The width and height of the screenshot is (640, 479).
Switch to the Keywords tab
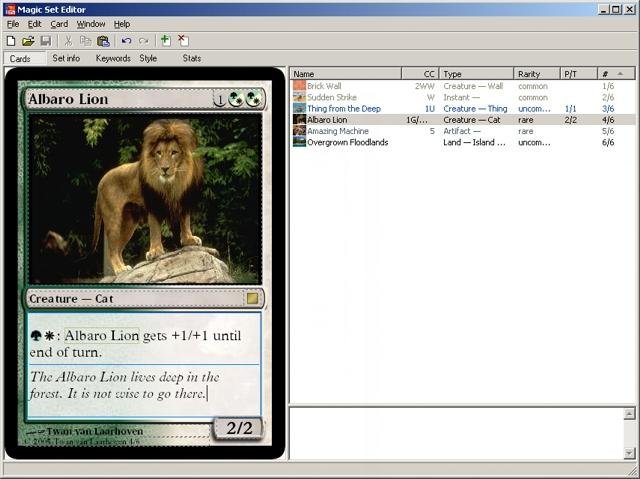(113, 58)
